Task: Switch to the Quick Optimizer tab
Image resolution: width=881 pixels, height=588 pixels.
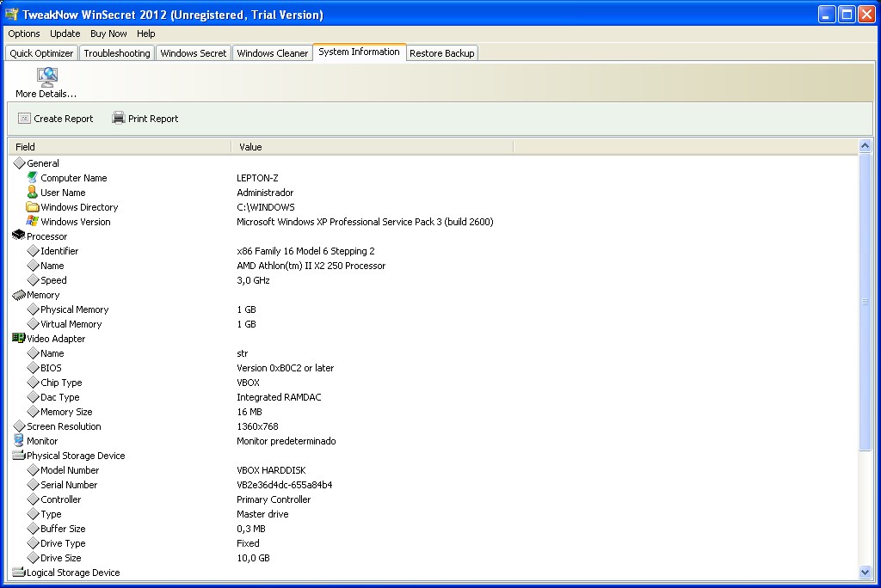Action: click(x=41, y=52)
